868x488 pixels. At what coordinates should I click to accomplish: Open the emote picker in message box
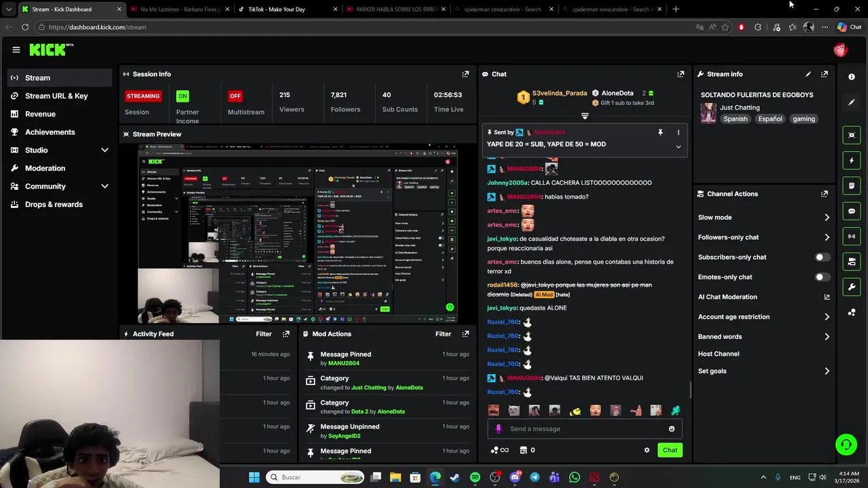click(671, 428)
